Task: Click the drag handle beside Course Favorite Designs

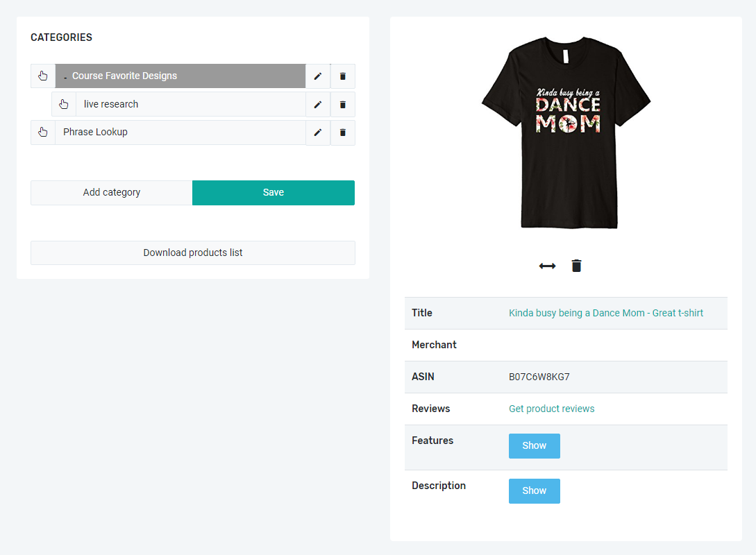Action: pos(42,76)
